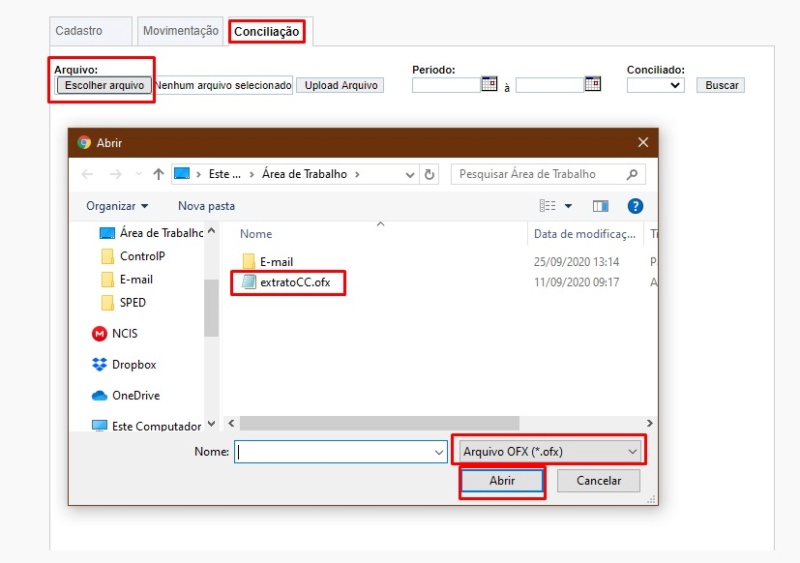Open the help question mark icon
This screenshot has height=563, width=800.
[635, 206]
